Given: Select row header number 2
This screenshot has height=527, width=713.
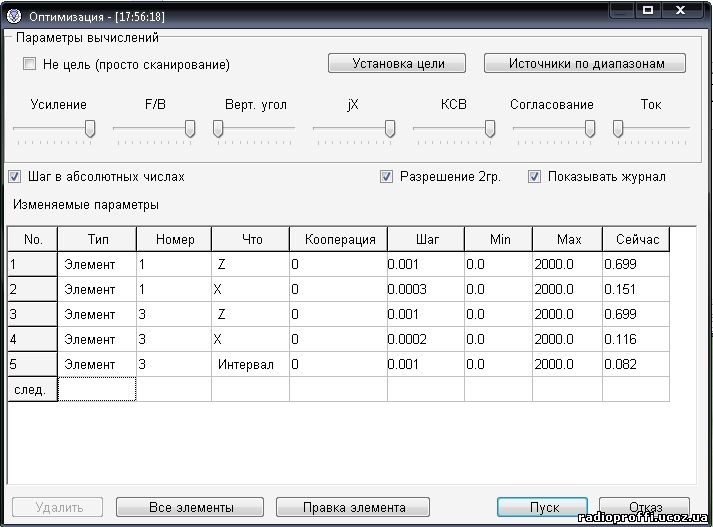Looking at the screenshot, I should pyautogui.click(x=33, y=289).
